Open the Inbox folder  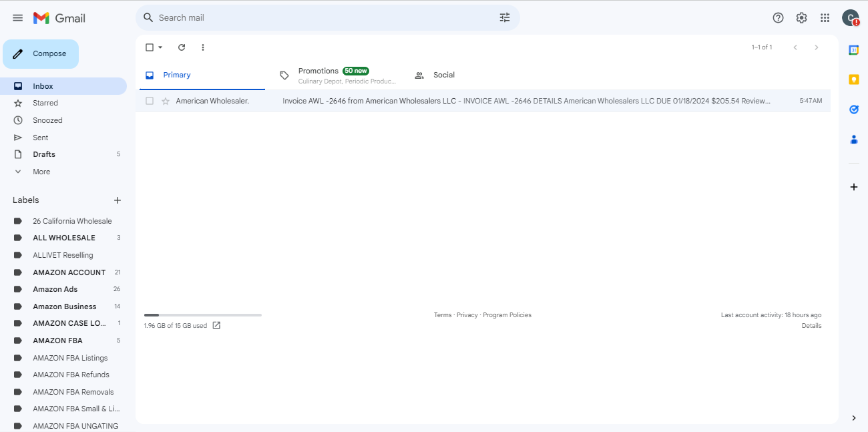(63, 86)
